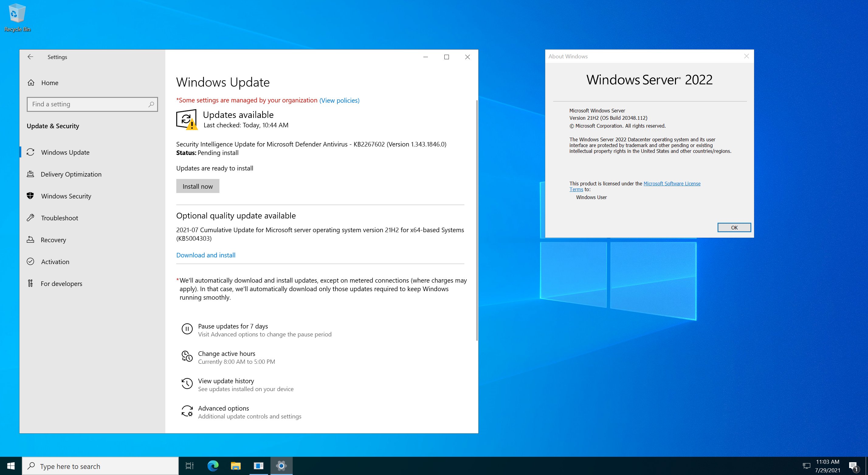
Task: Open Windows Security shield icon in sidebar
Action: [x=31, y=196]
